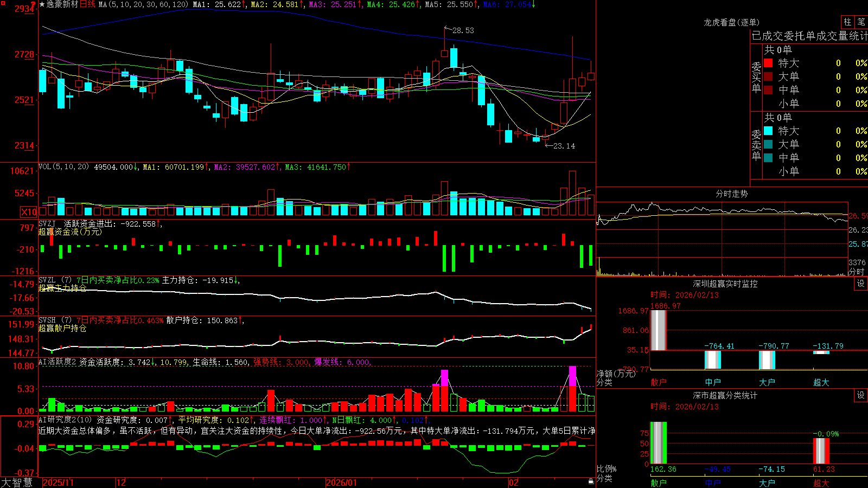
Task: Jump to the 2026/01 marker on the timeline
Action: pyautogui.click(x=342, y=483)
